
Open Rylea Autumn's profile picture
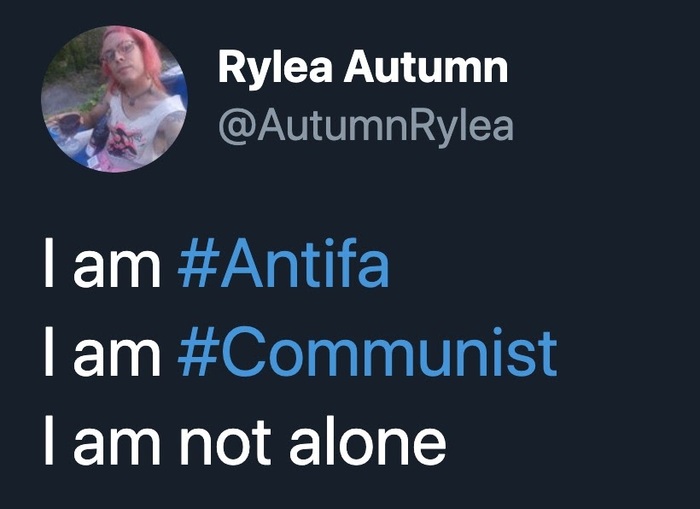(x=114, y=99)
